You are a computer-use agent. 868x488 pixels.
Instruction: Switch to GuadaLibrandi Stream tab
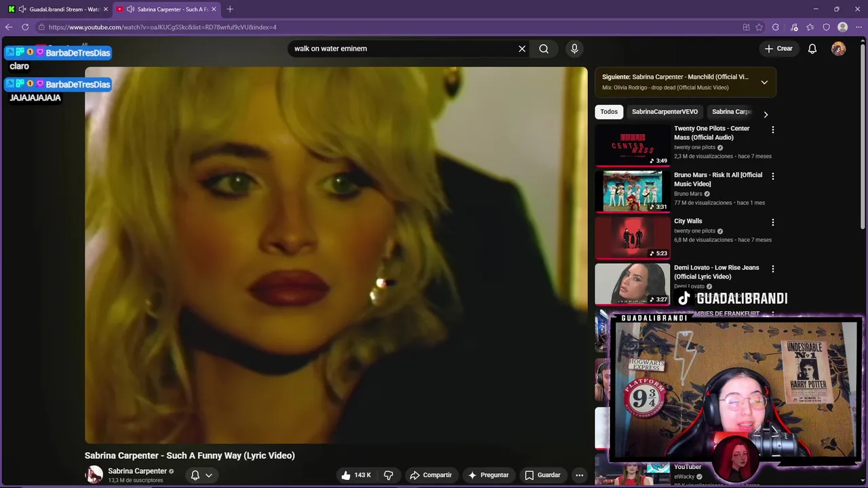[58, 9]
